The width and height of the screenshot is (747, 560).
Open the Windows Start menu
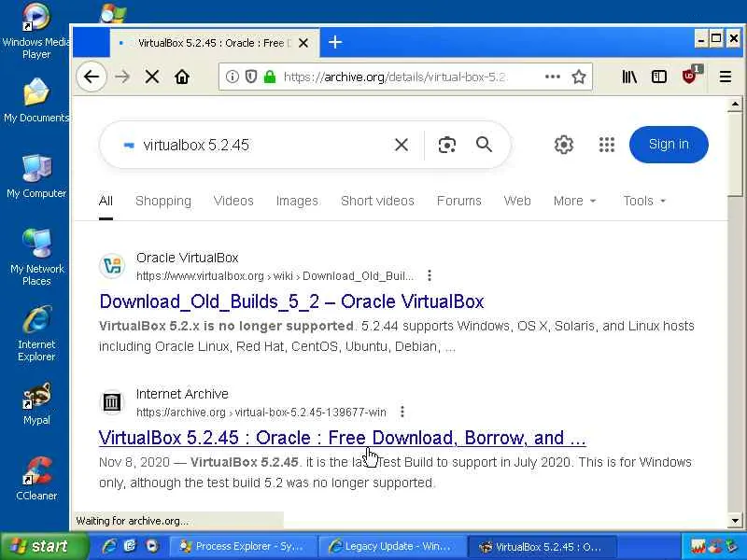pyautogui.click(x=44, y=546)
